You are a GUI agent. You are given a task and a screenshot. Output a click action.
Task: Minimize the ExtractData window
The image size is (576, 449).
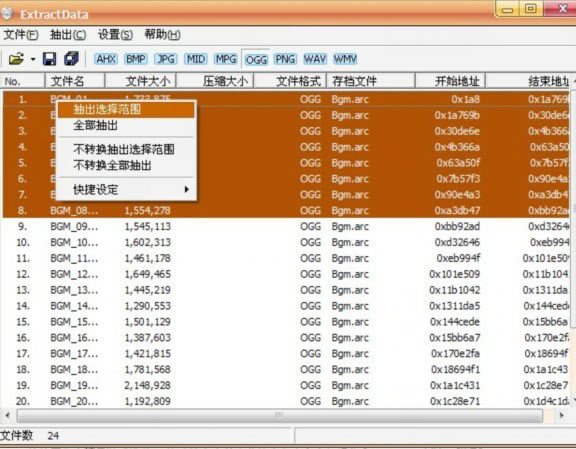507,10
